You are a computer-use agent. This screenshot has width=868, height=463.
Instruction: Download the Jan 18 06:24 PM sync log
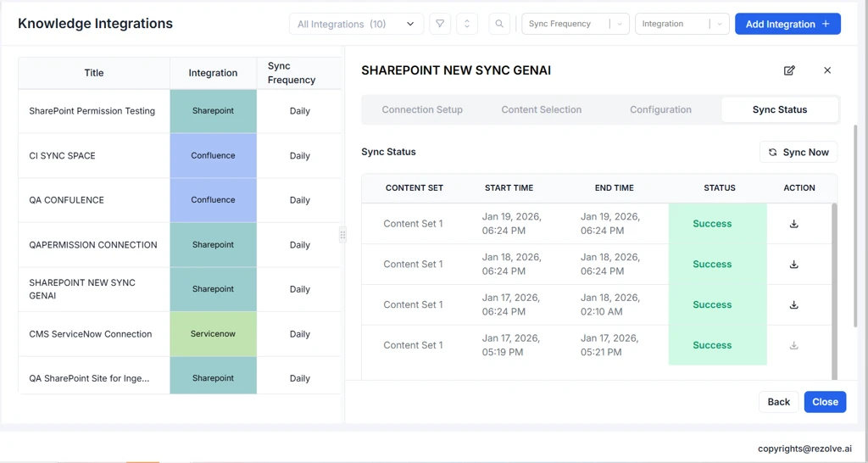click(794, 265)
